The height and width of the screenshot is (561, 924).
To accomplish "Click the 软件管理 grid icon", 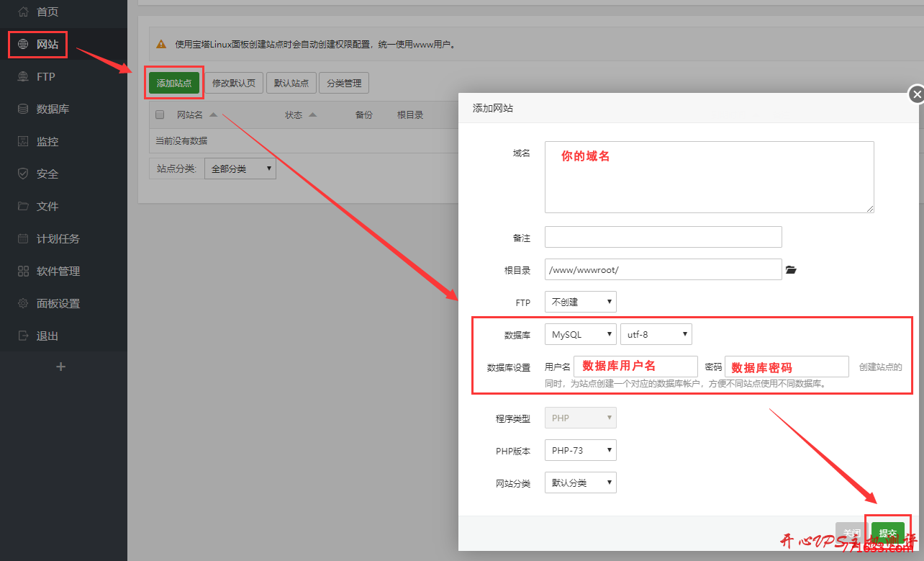I will coord(23,271).
